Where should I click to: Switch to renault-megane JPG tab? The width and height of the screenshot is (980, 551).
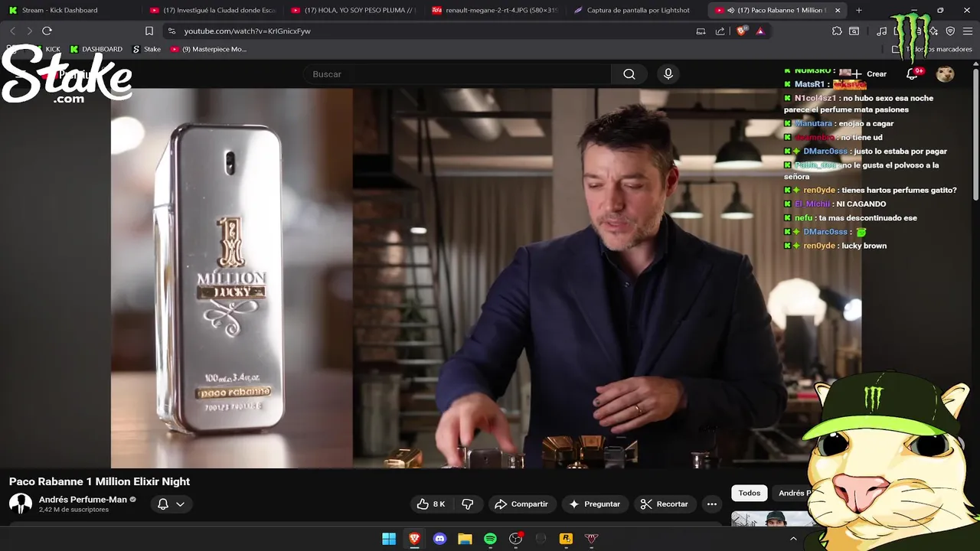(x=494, y=10)
